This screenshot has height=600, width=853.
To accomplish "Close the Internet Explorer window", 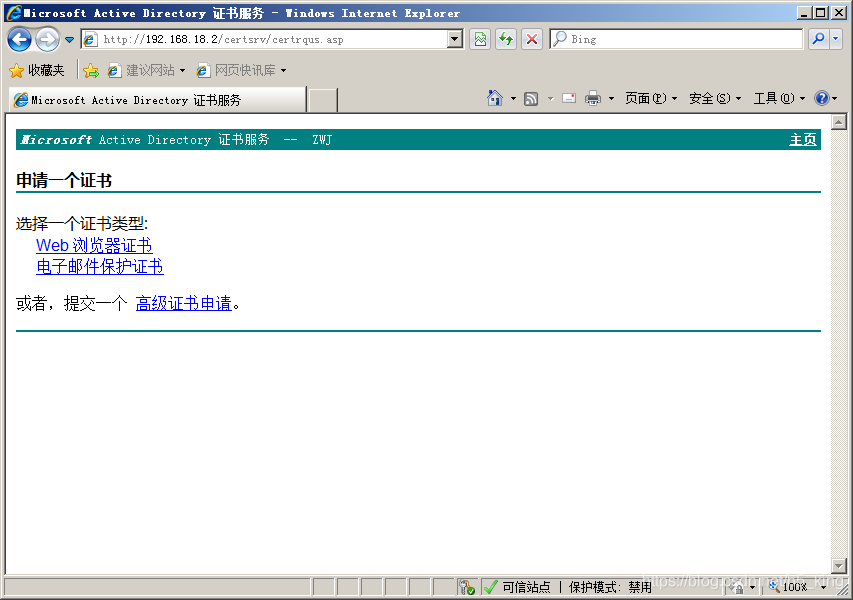I will pos(838,13).
